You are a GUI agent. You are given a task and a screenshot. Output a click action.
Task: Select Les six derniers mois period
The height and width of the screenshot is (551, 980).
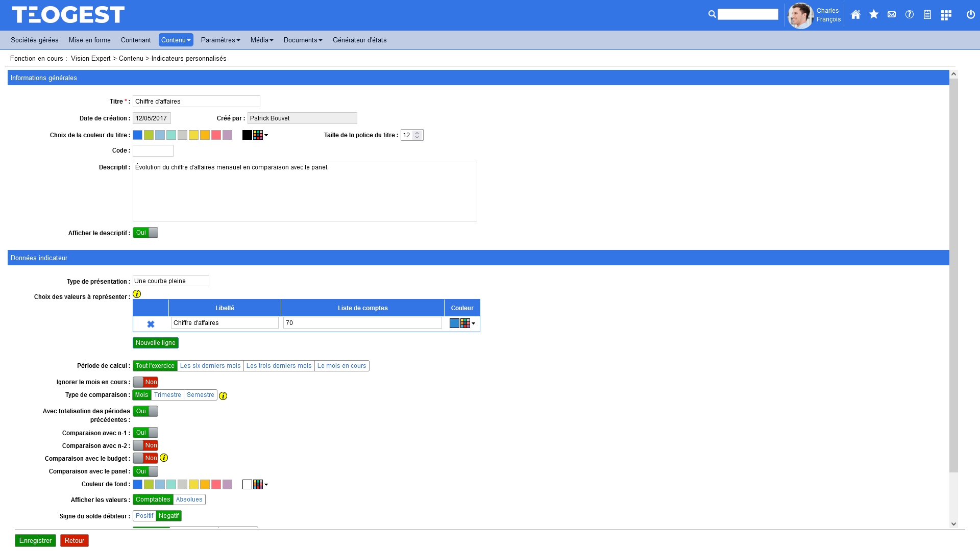[x=210, y=366]
